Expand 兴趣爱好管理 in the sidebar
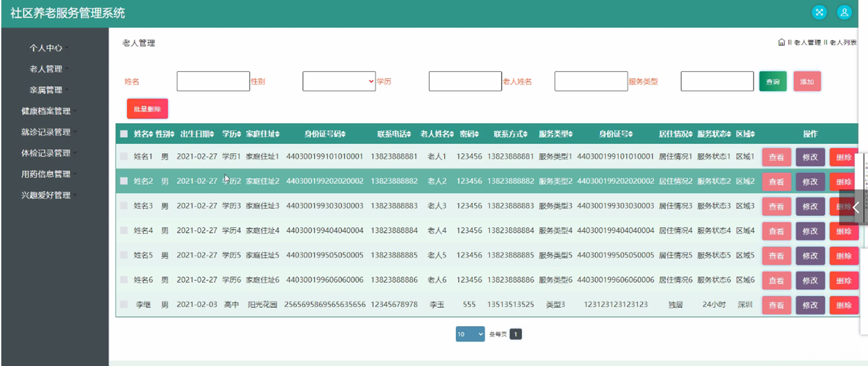Viewport: 868px width, 366px height. (49, 195)
